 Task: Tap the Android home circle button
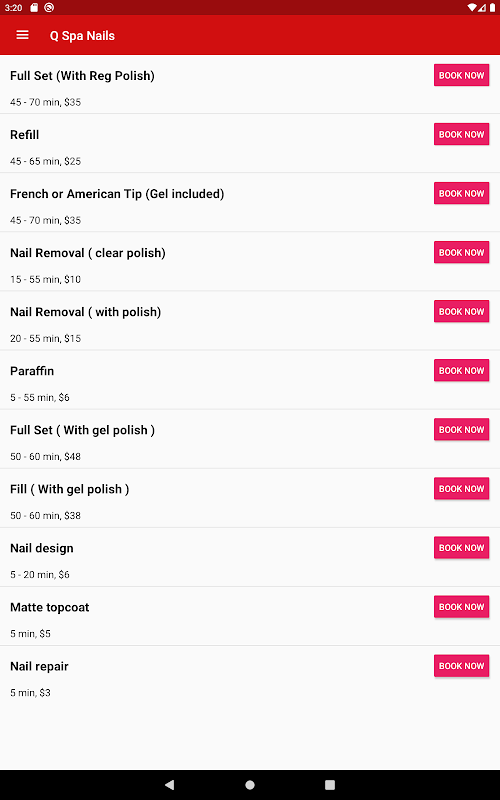pos(250,785)
